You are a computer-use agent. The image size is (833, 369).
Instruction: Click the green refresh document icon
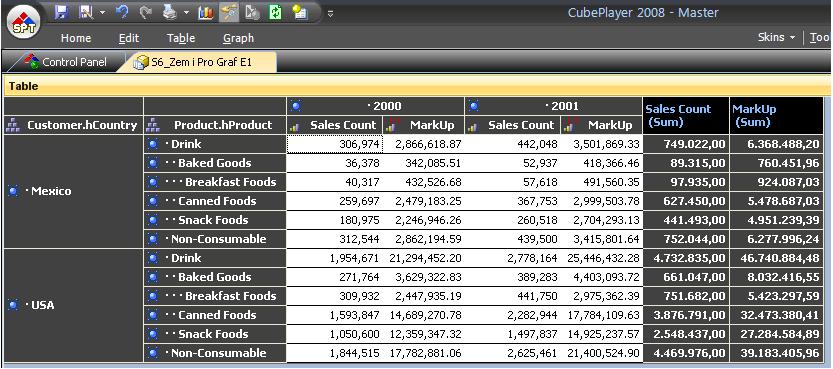pyautogui.click(x=275, y=12)
